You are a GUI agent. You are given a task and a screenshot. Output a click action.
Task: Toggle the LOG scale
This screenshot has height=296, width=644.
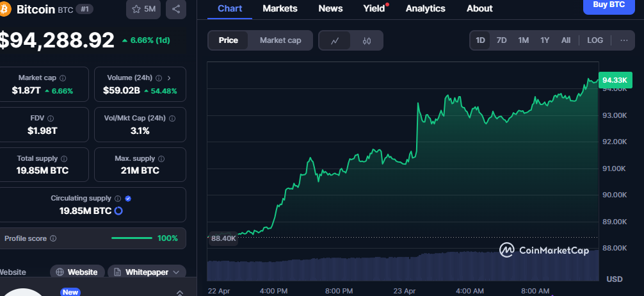595,40
